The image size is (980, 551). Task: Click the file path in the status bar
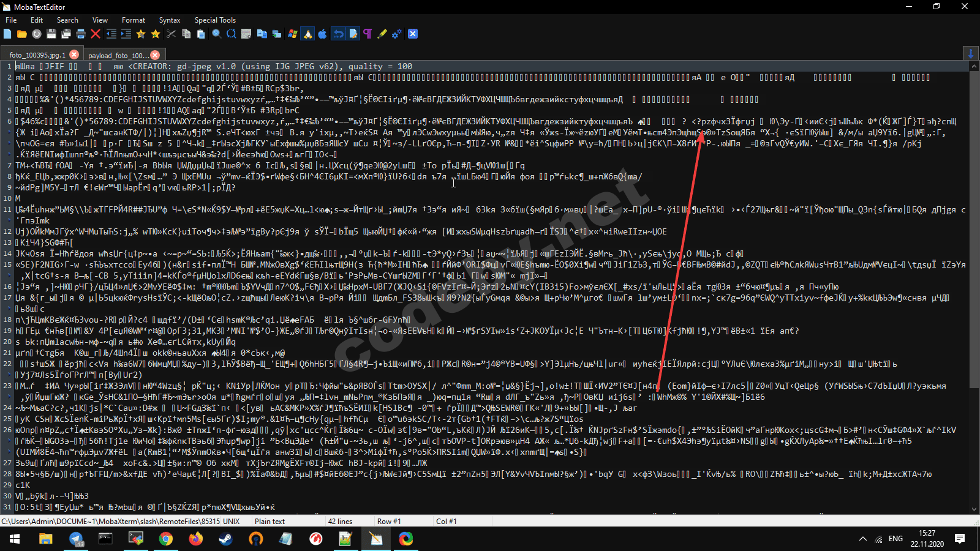point(110,522)
